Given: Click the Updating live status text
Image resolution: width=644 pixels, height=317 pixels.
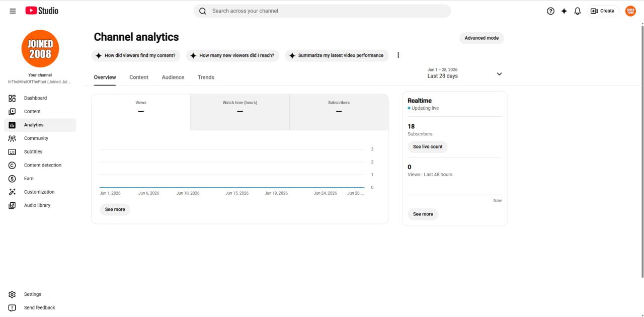Looking at the screenshot, I should coord(425,108).
